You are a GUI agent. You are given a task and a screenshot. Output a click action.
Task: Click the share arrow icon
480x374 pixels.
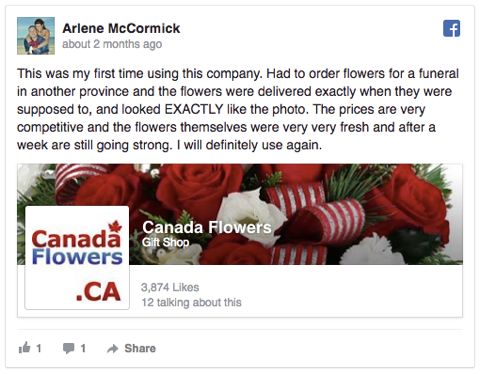pos(113,349)
